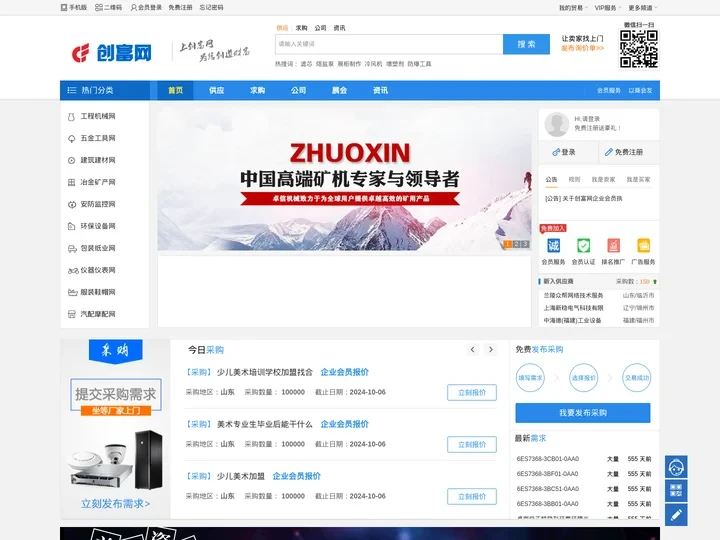This screenshot has height=540, width=720.
Task: Open 求购 in main navigation
Action: point(257,90)
